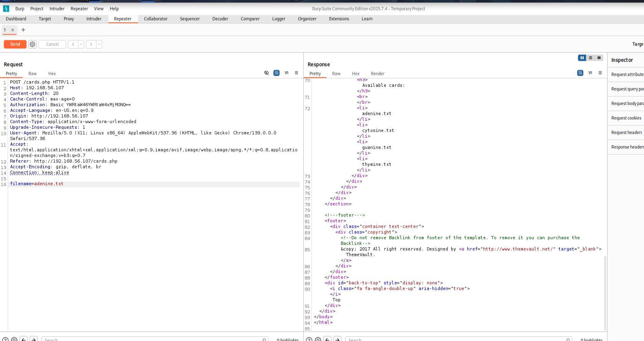Close Repeater tab 1
644x341 pixels.
[x=13, y=30]
